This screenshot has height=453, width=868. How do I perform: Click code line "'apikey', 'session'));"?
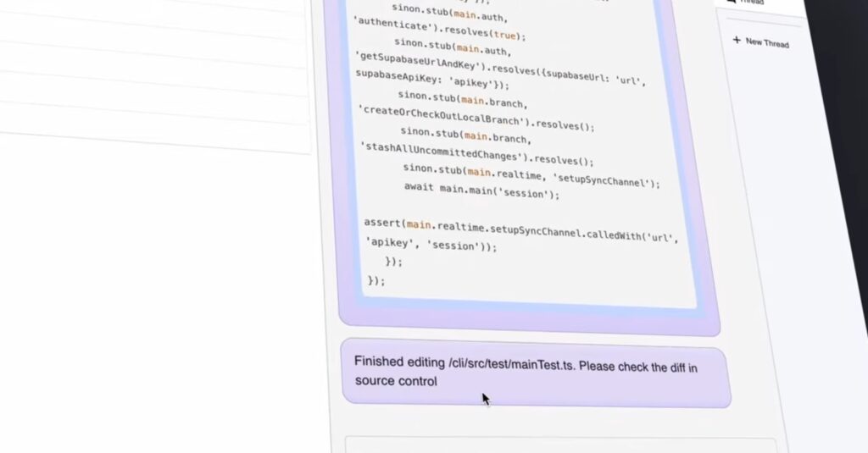coord(431,244)
